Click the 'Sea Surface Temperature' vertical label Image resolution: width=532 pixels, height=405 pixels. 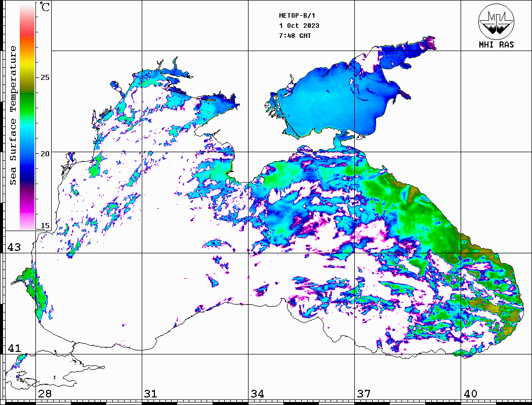point(13,116)
